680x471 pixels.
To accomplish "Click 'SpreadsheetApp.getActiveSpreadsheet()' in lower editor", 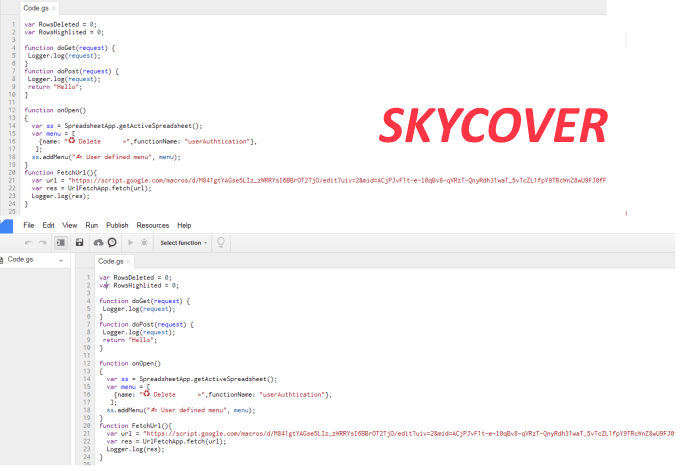I will click(208, 379).
